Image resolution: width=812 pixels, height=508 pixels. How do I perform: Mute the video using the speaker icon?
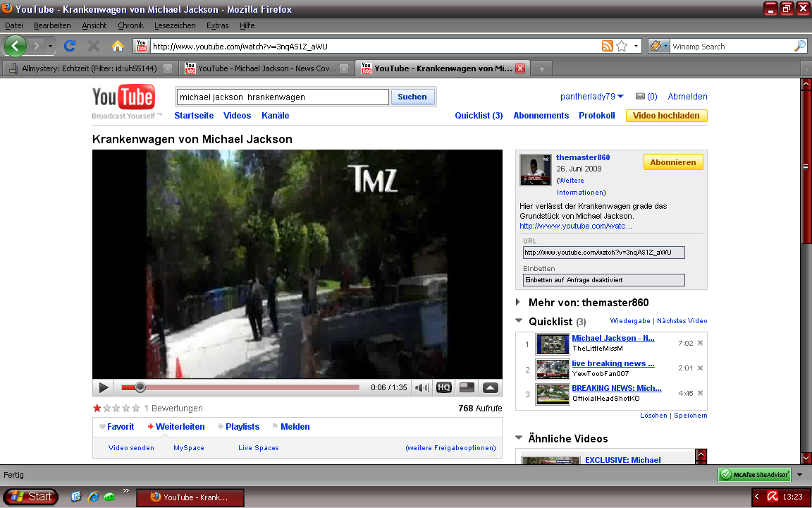click(x=422, y=387)
